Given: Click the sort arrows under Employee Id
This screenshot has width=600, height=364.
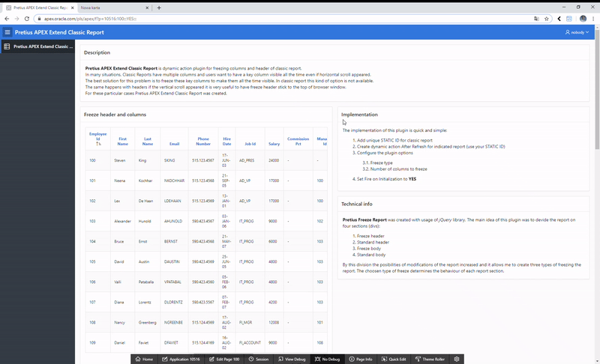Looking at the screenshot, I should click(98, 144).
